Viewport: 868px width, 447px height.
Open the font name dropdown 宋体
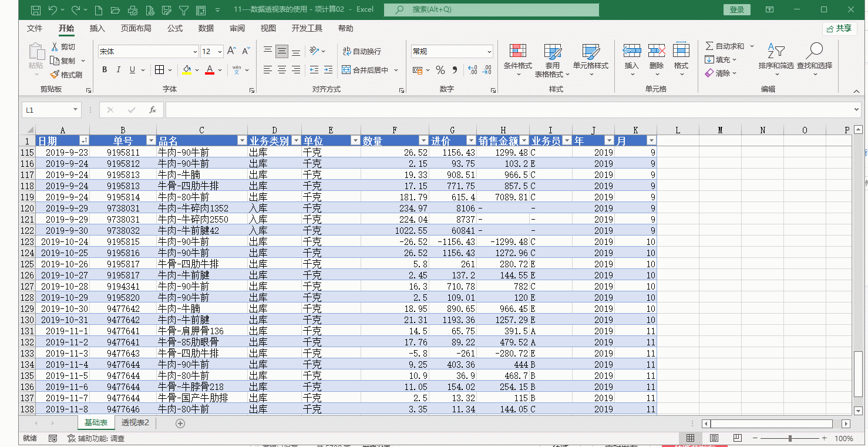[195, 52]
